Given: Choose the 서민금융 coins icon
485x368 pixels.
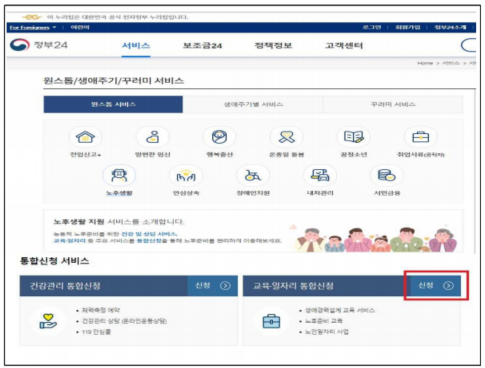Looking at the screenshot, I should pos(387,175).
